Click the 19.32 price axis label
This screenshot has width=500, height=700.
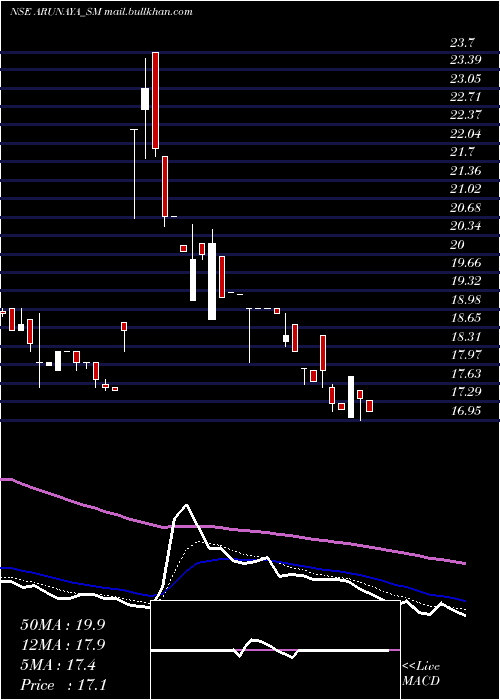[466, 281]
